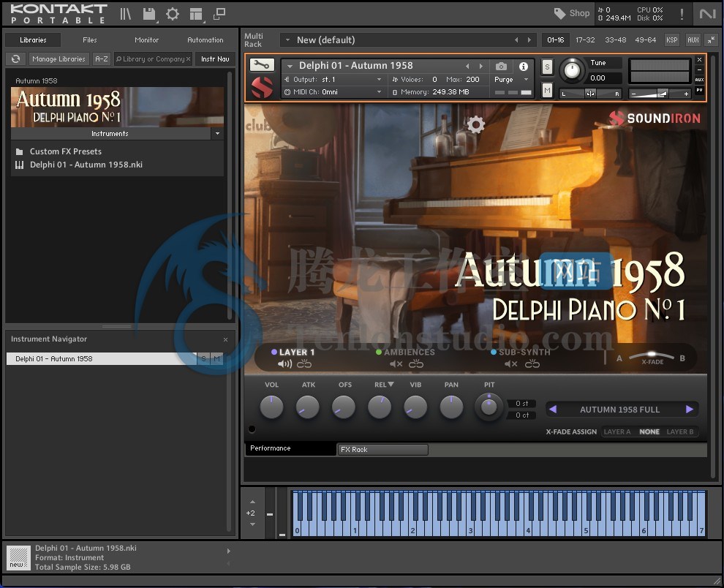The image size is (724, 588).
Task: Open the library browser icon in header
Action: tap(126, 14)
